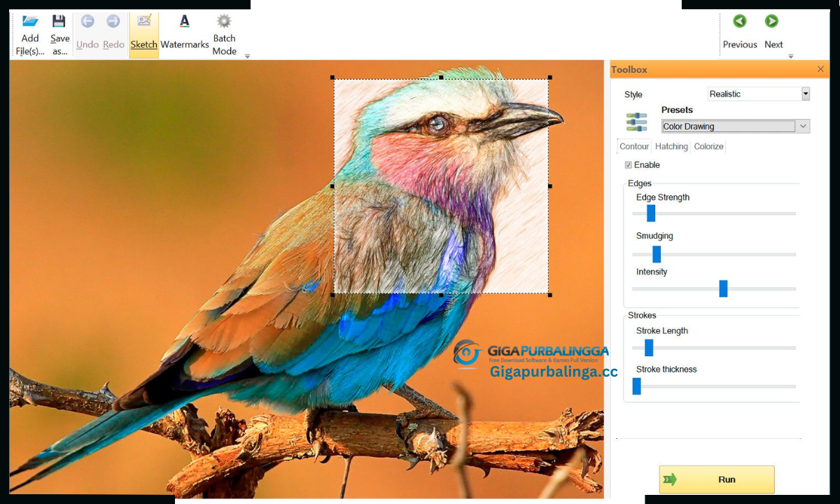Click the Run button
This screenshot has height=504, width=840.
(717, 479)
